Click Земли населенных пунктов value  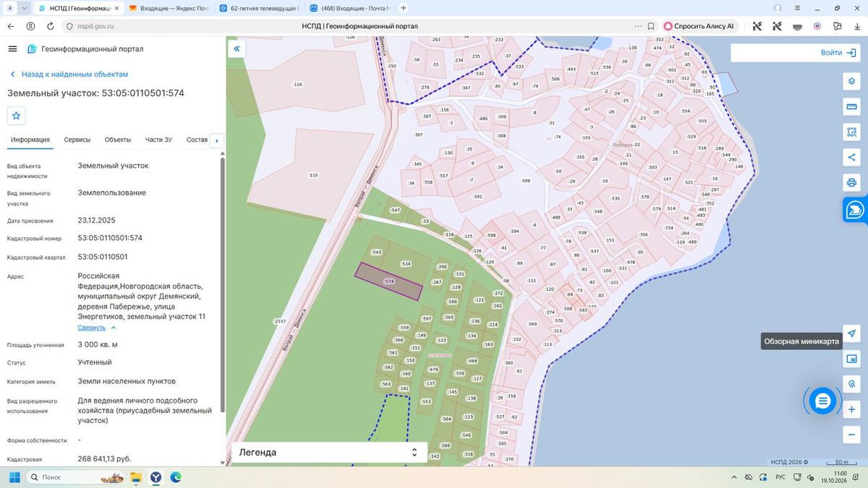tap(127, 381)
